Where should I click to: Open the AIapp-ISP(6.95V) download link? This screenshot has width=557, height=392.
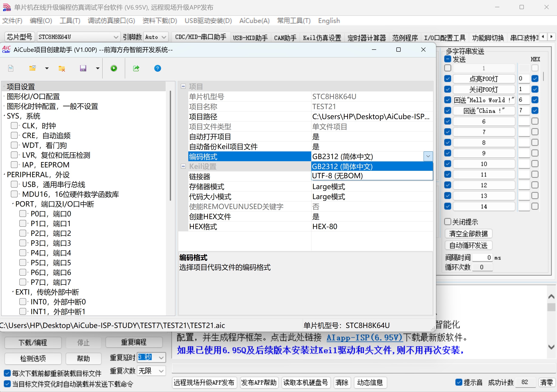point(364,337)
